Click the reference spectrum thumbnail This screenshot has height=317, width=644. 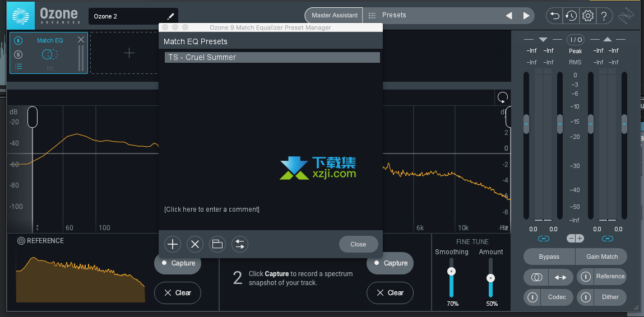[x=81, y=279]
